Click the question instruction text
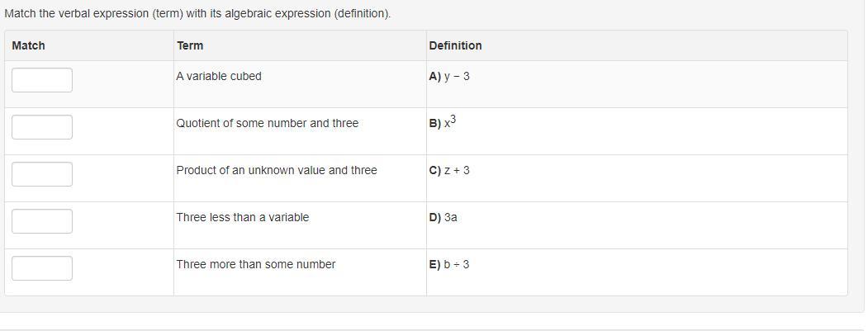The height and width of the screenshot is (331, 868). (197, 14)
